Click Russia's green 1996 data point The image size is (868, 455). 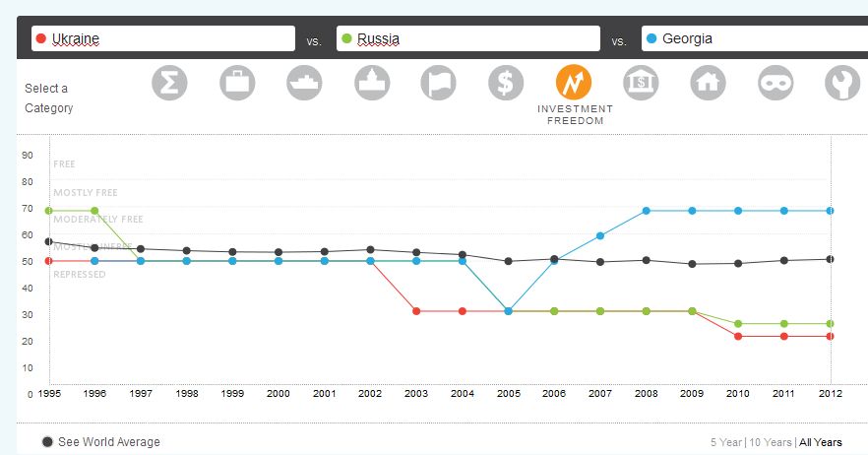[94, 211]
